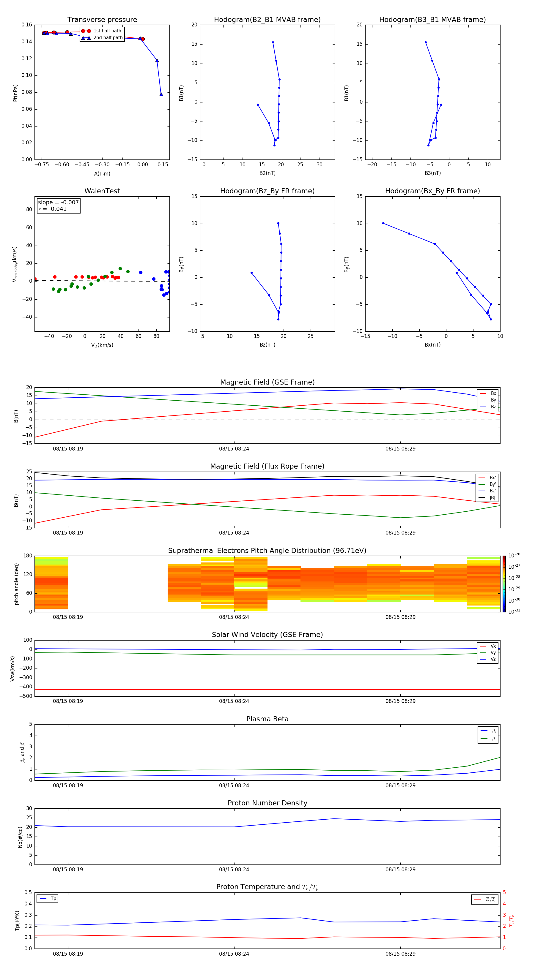The height and width of the screenshot is (980, 535).
Task: Click the 'WalenTest' plot title
Action: pos(102,191)
